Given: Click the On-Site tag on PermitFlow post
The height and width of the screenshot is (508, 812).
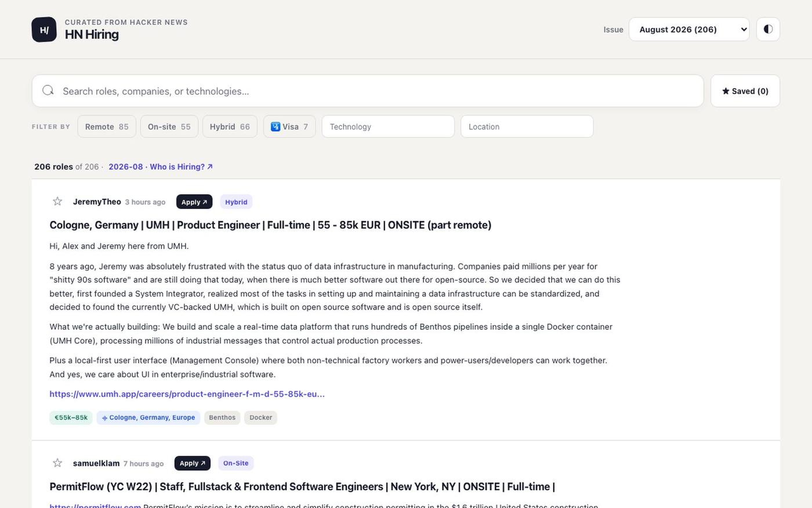Looking at the screenshot, I should [236, 463].
